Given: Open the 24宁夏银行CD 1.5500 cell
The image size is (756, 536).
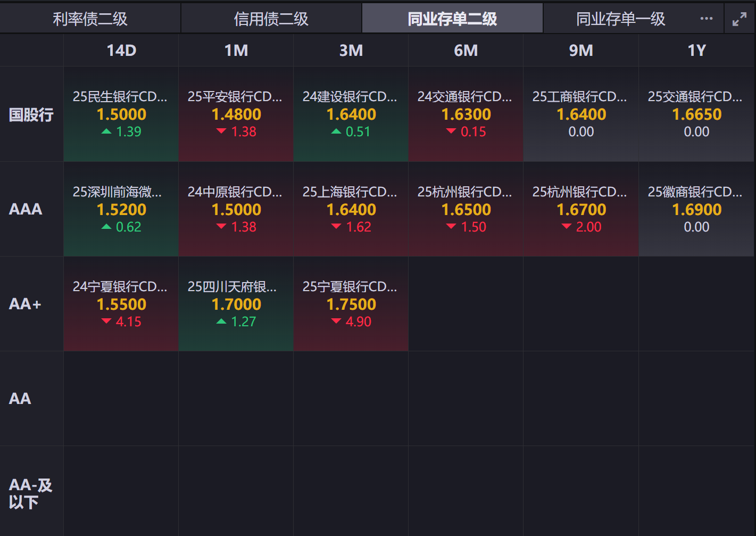Looking at the screenshot, I should pos(121,304).
